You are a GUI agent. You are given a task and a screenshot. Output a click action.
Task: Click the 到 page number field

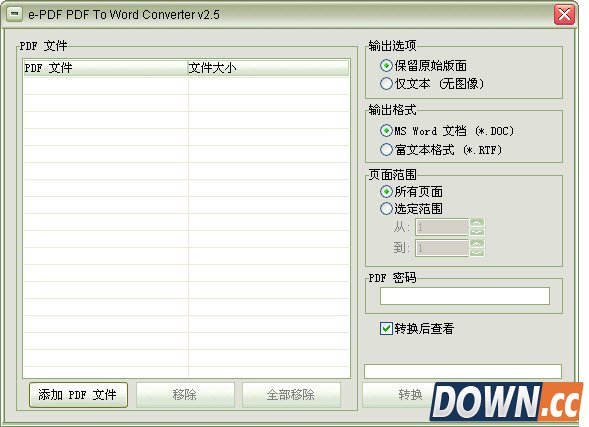click(x=442, y=248)
